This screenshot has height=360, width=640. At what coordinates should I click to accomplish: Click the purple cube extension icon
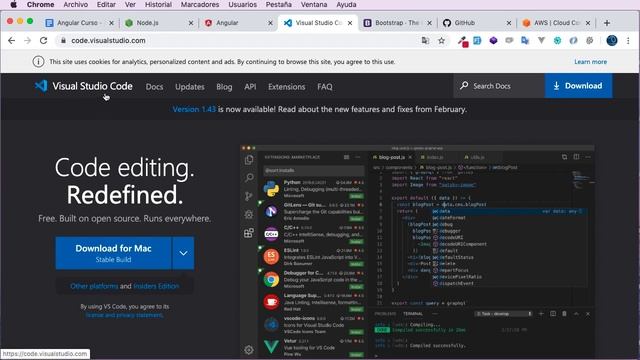pos(493,40)
